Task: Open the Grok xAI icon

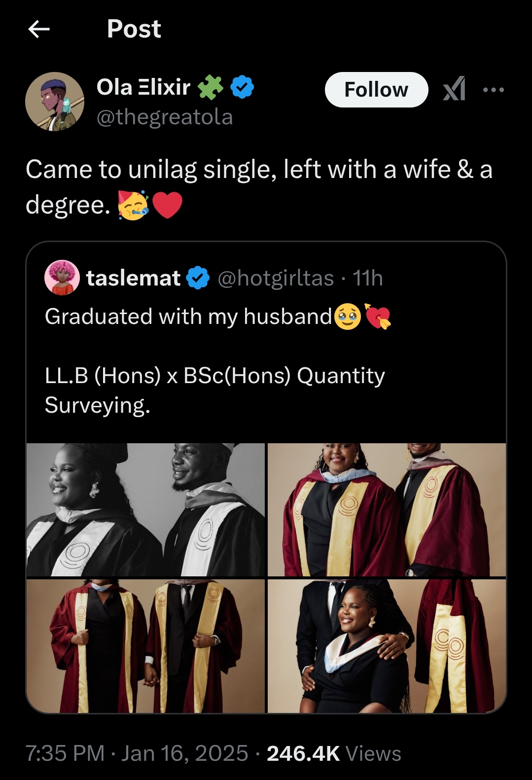Action: click(x=454, y=89)
